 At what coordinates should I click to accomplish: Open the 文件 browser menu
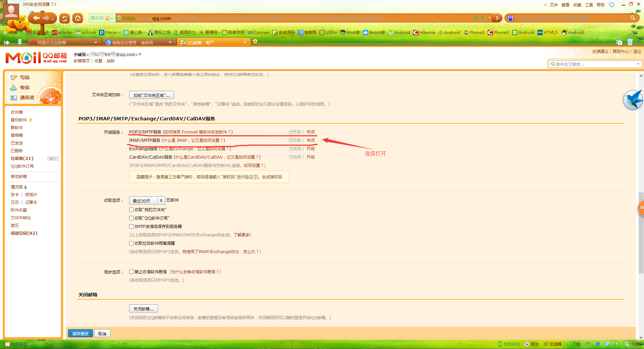554,5
